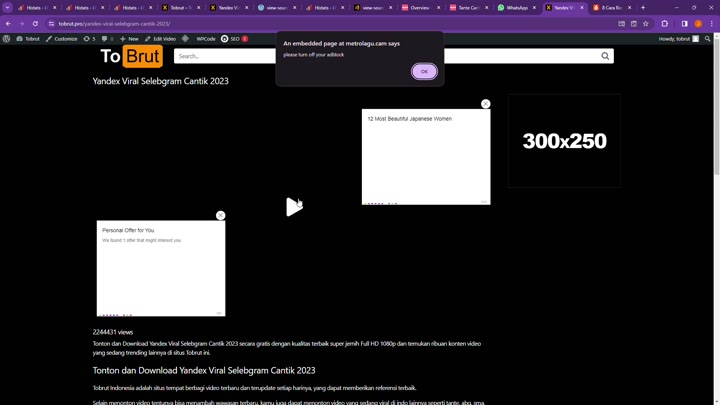
Task: Switch to the first view-source tab
Action: click(x=277, y=8)
